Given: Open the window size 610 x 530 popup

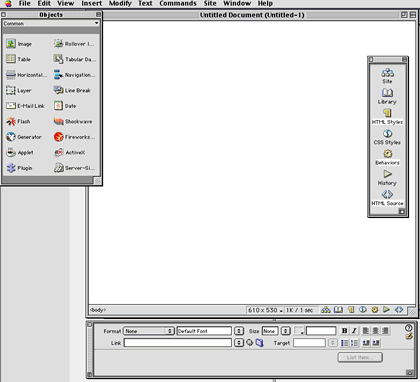Looking at the screenshot, I should pyautogui.click(x=265, y=310).
